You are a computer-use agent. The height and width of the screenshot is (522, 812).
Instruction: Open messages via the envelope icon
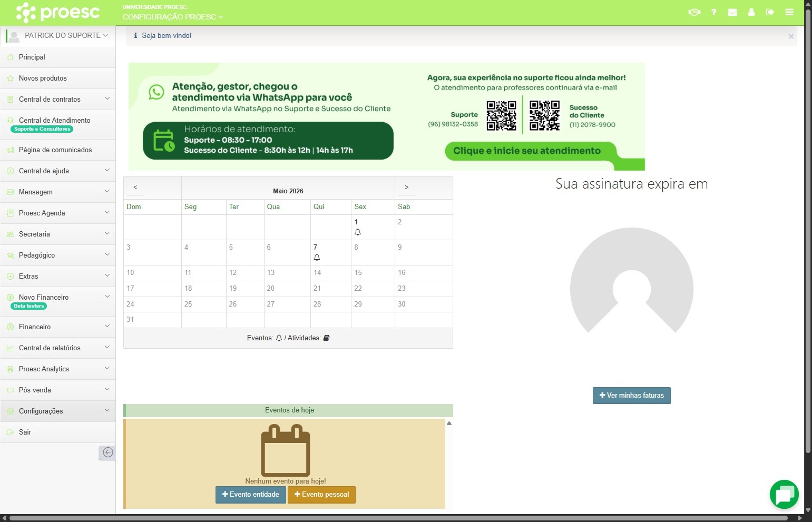tap(732, 12)
